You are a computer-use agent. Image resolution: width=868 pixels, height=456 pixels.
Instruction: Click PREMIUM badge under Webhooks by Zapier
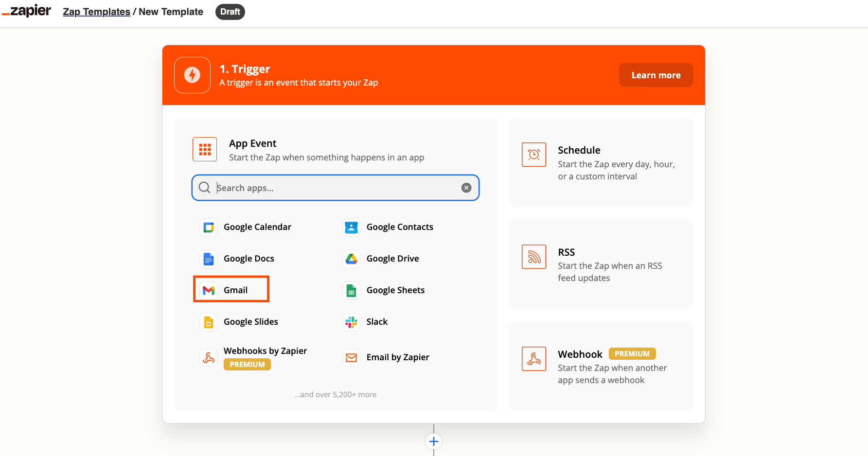(247, 365)
